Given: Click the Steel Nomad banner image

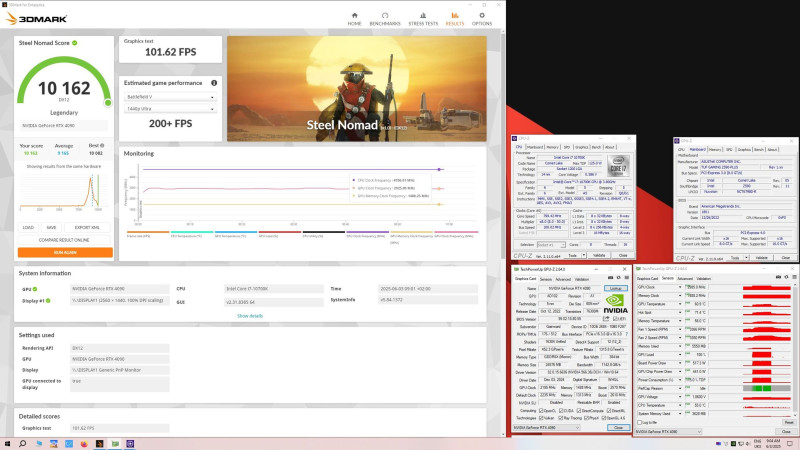Looking at the screenshot, I should click(357, 88).
